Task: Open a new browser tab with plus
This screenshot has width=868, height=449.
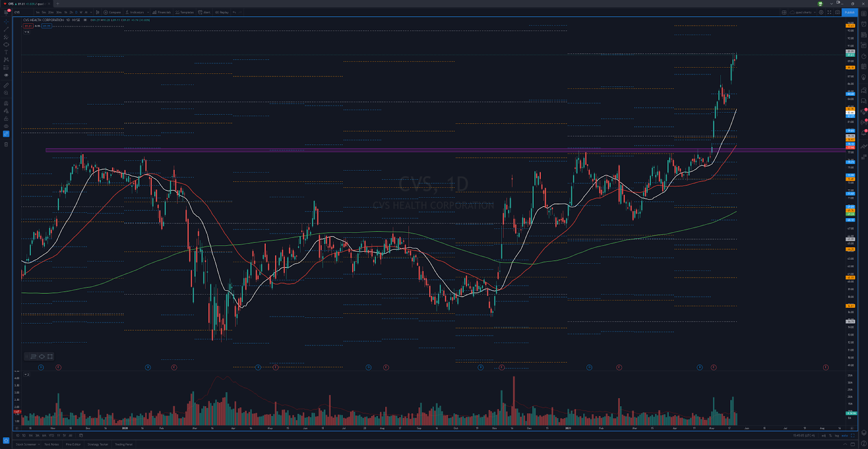Action: (58, 4)
